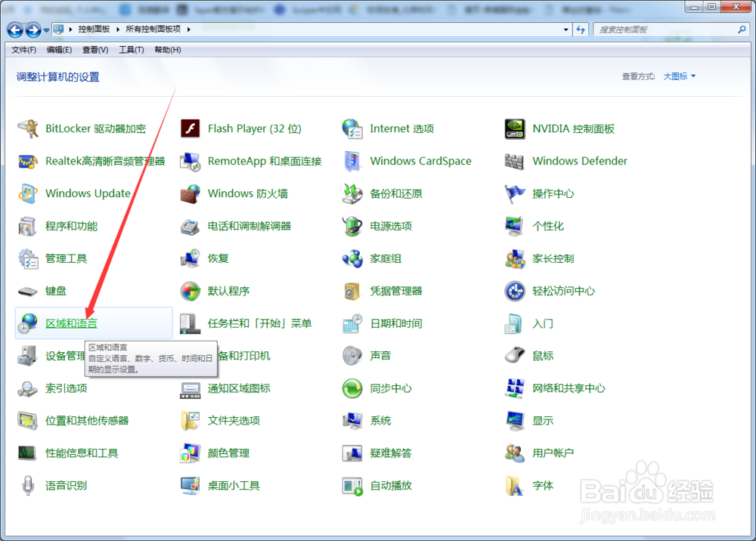Viewport: 756px width, 541px height.
Task: Click the Forward navigation button
Action: click(x=33, y=30)
